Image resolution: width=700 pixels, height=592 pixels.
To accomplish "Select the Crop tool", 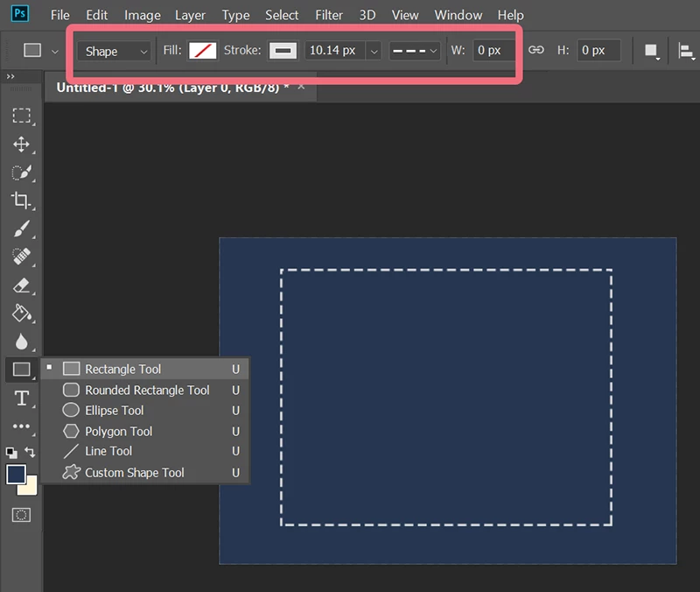I will [x=21, y=201].
